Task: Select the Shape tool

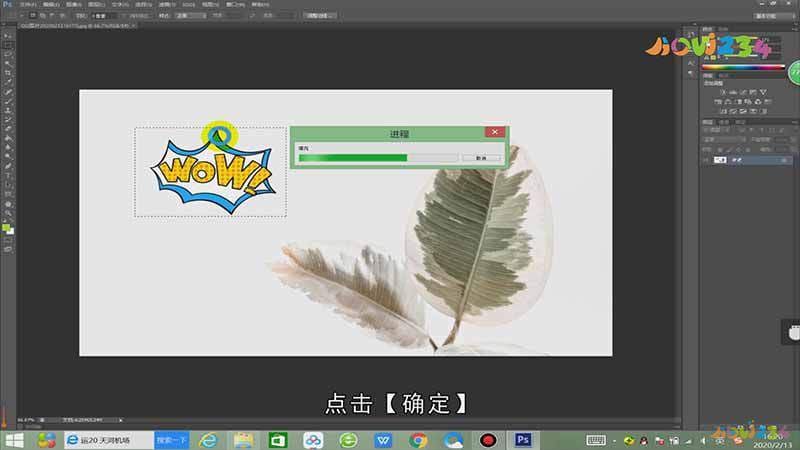Action: (8, 194)
